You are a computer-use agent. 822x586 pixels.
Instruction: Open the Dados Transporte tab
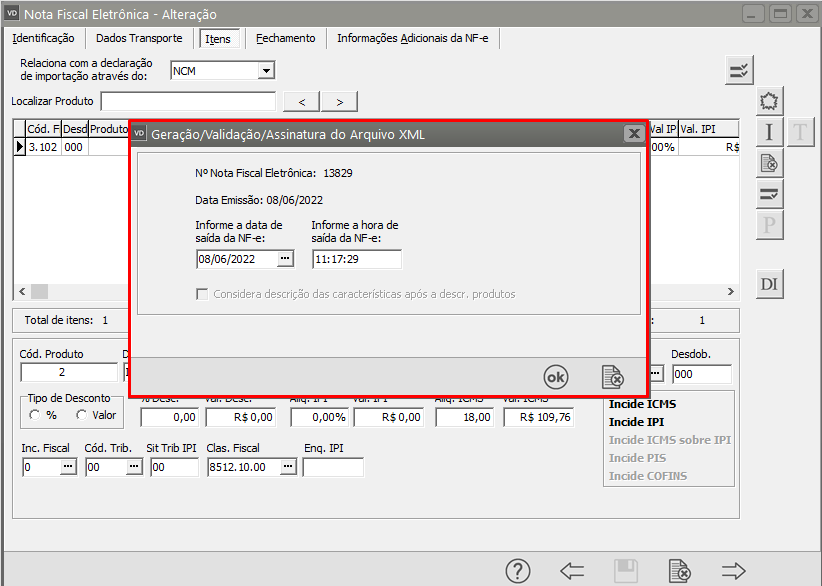[139, 38]
